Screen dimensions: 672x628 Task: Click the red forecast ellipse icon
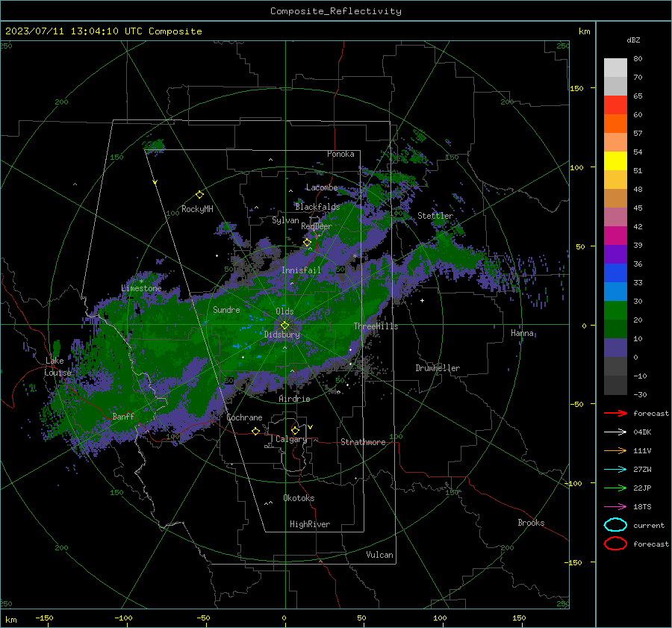pos(615,544)
